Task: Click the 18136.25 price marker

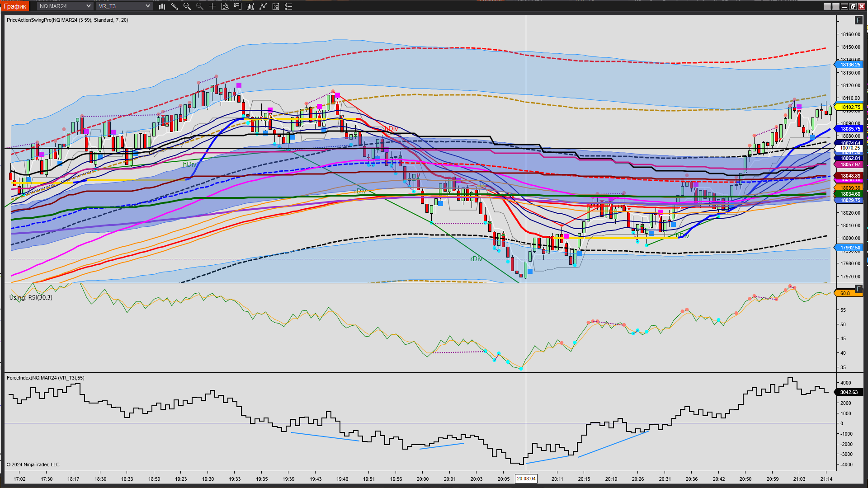Action: tap(849, 65)
